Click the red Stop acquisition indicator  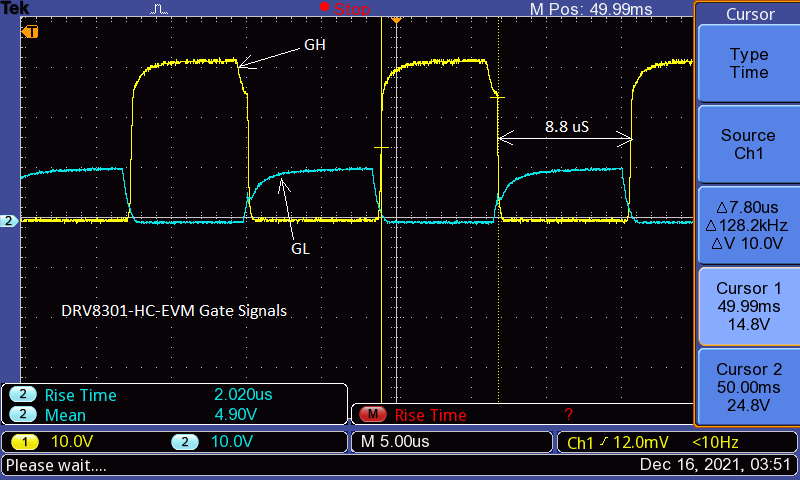345,8
